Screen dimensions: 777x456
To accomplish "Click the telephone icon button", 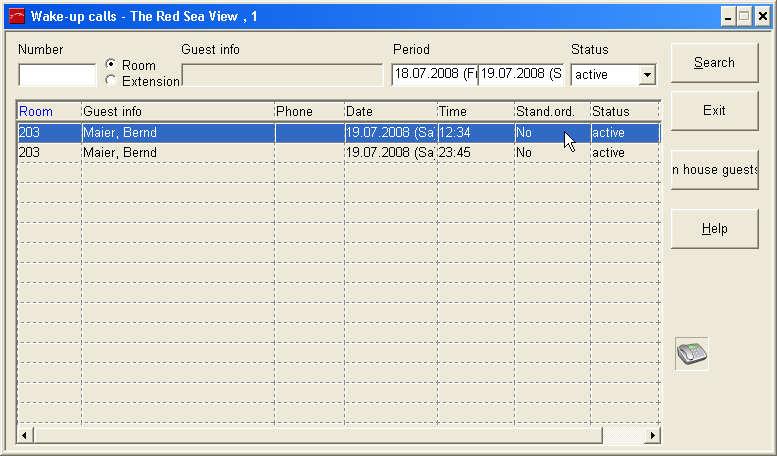I will pyautogui.click(x=691, y=354).
